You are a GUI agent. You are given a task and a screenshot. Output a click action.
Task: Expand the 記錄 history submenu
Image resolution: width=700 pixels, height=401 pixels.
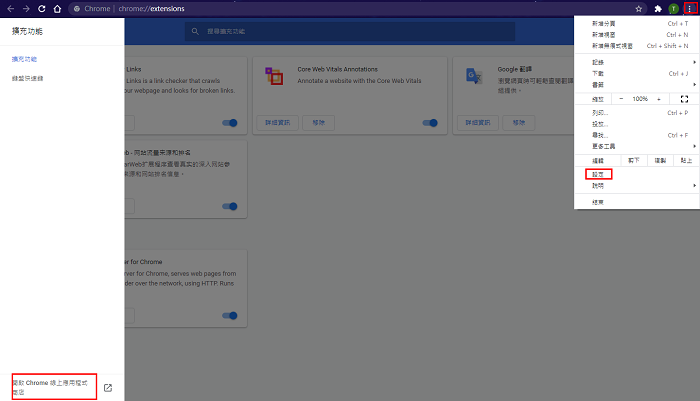[x=637, y=62]
